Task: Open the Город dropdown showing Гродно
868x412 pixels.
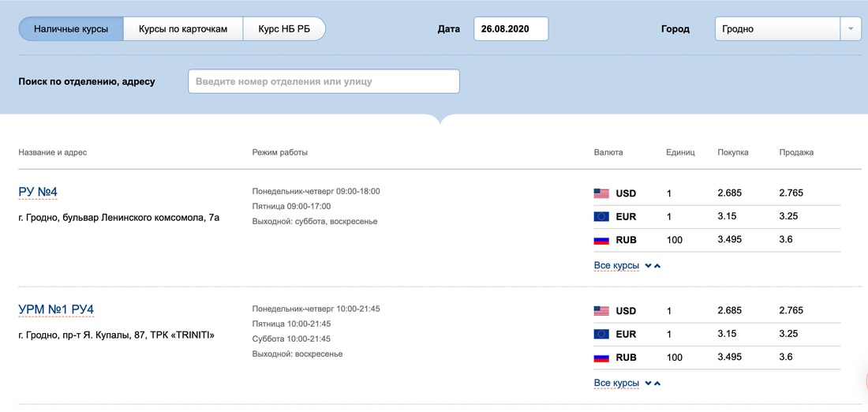Action: click(777, 29)
